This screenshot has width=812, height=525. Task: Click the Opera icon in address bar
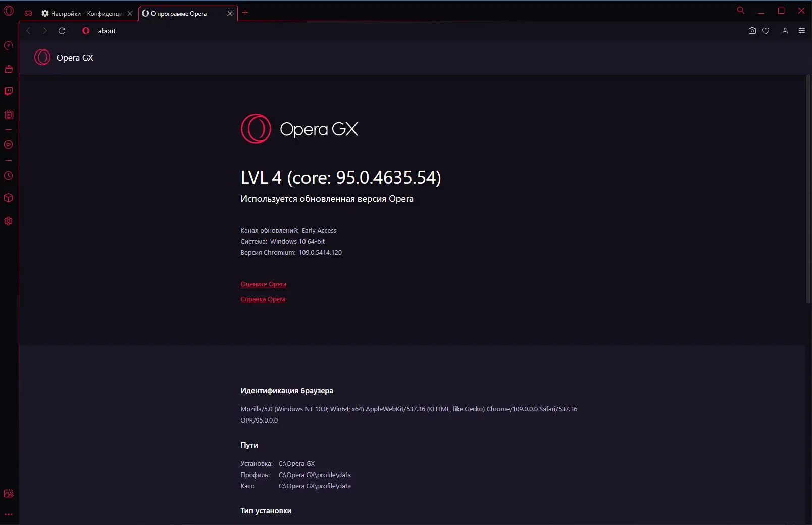point(86,31)
